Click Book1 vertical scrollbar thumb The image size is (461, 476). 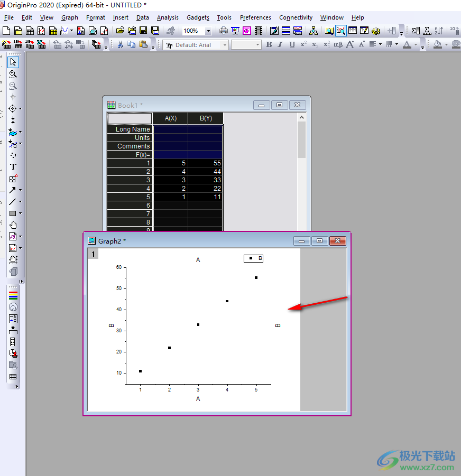[x=301, y=139]
